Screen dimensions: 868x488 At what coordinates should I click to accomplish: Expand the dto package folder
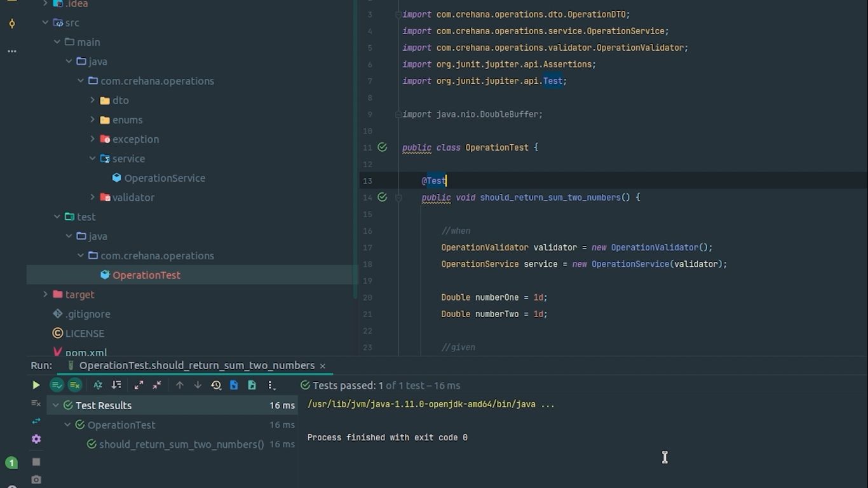tap(93, 100)
